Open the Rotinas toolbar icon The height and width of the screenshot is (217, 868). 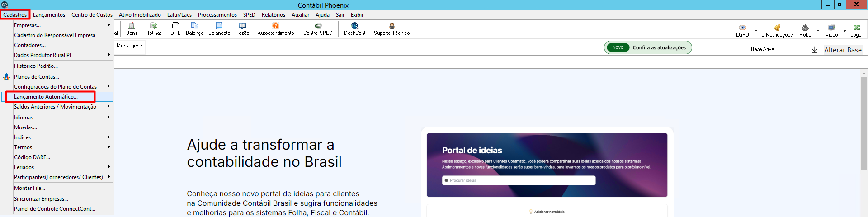tap(154, 29)
